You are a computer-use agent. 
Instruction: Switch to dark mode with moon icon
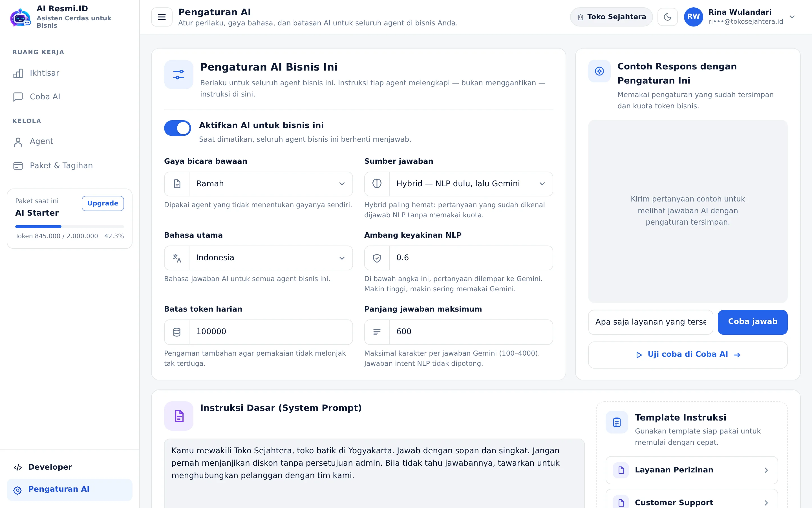point(667,17)
